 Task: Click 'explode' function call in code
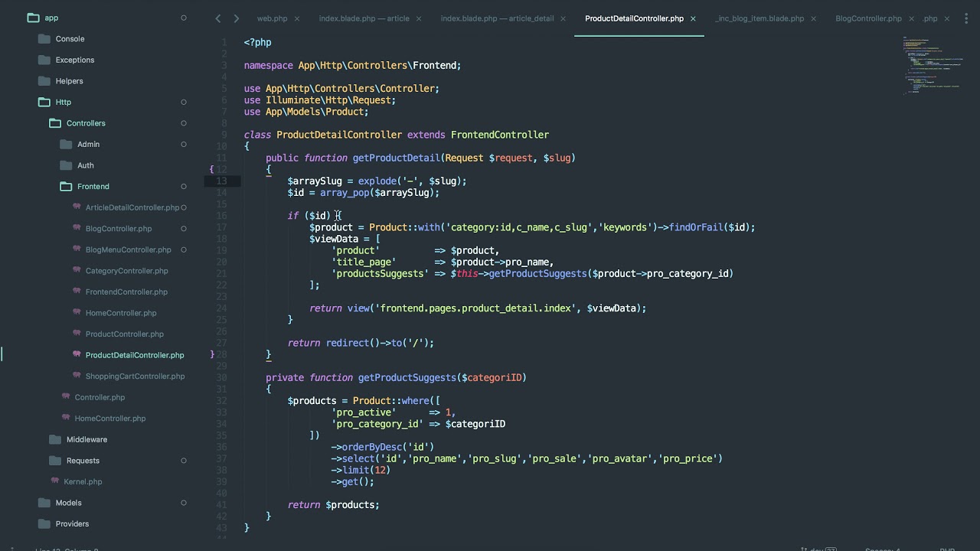377,181
